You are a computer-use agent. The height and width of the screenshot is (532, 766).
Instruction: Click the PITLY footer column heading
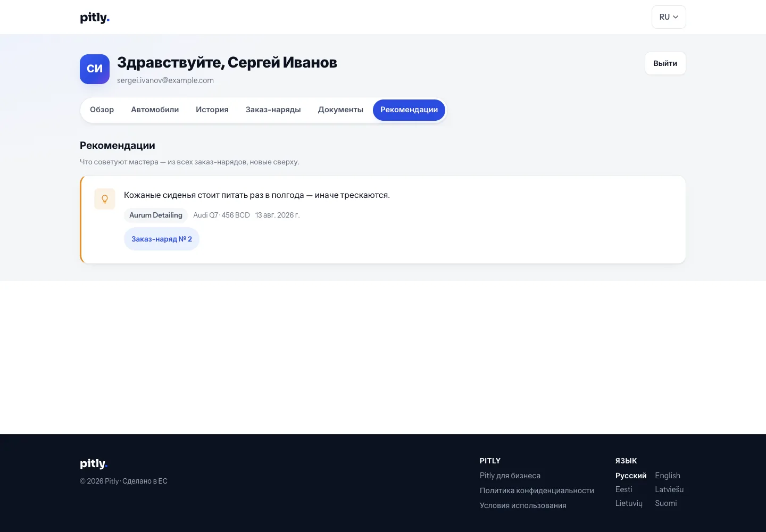click(x=490, y=461)
